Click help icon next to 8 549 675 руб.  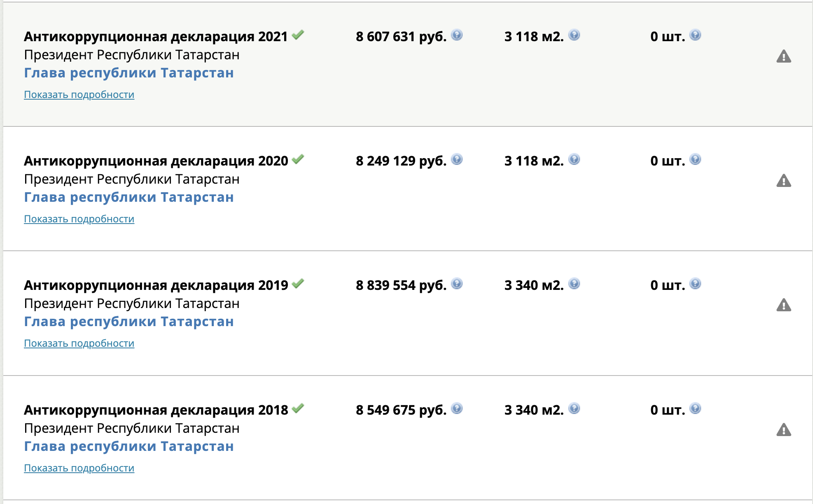click(457, 408)
